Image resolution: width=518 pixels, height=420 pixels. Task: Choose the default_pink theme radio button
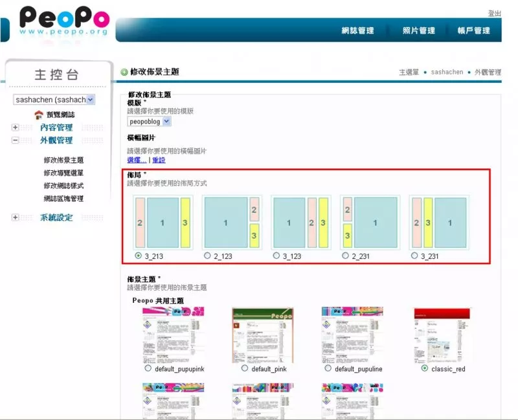[x=244, y=368]
